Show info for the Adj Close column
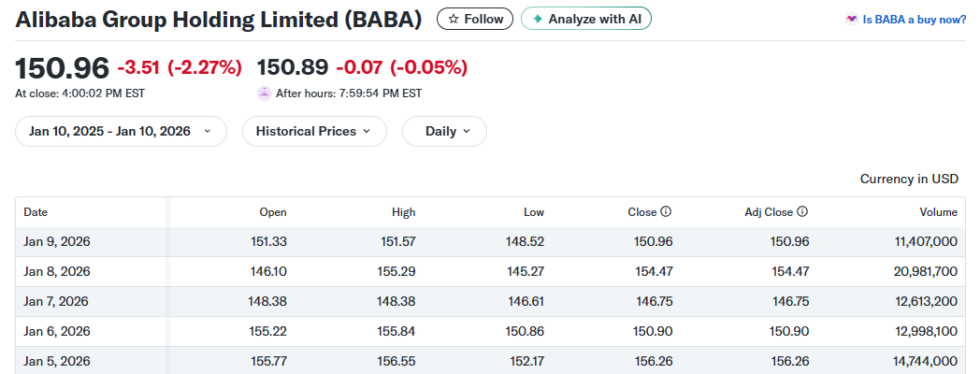Viewport: 980px width, 374px height. click(802, 212)
